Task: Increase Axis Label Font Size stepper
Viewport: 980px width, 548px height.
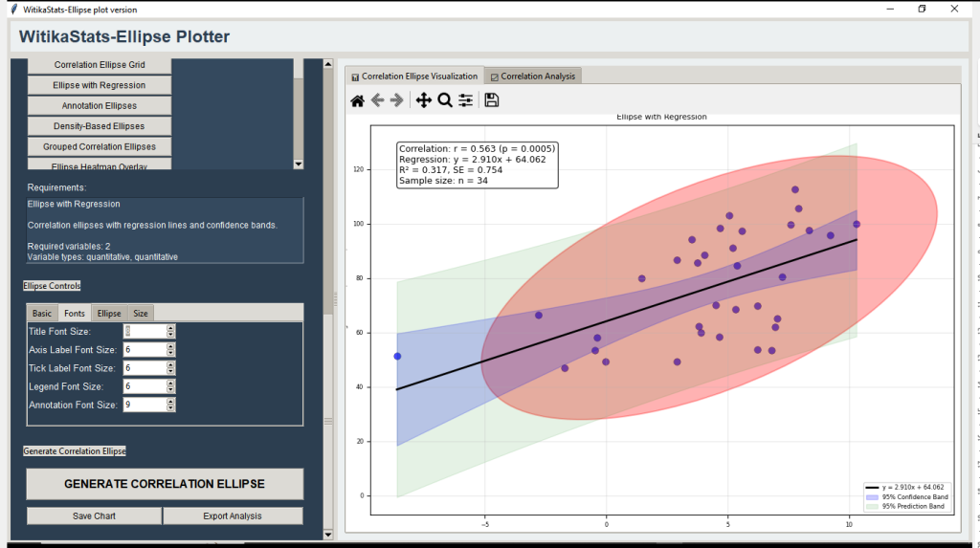Action: [170, 346]
